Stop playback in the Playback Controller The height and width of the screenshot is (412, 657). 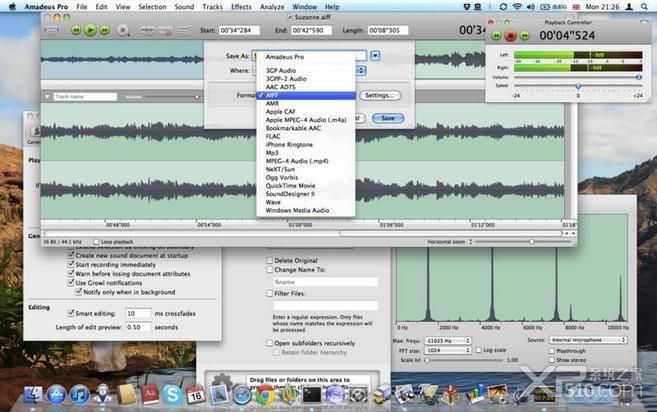tap(510, 36)
